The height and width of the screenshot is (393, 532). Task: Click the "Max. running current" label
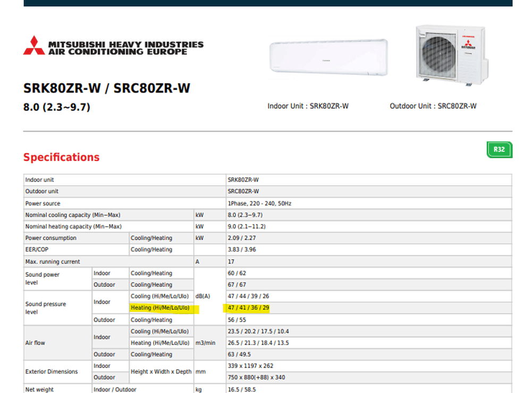[x=53, y=262]
